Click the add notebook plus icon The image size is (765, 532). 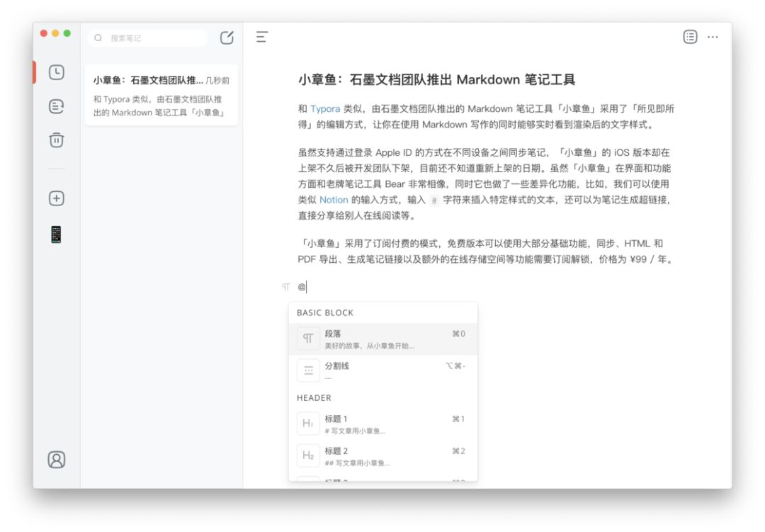57,198
